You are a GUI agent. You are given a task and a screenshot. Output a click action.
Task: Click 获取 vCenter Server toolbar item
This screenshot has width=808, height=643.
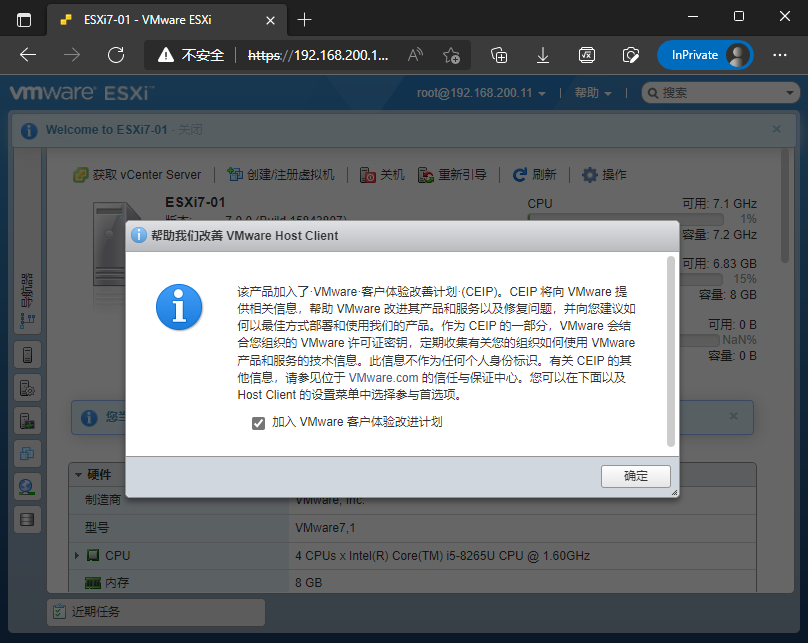(137, 175)
